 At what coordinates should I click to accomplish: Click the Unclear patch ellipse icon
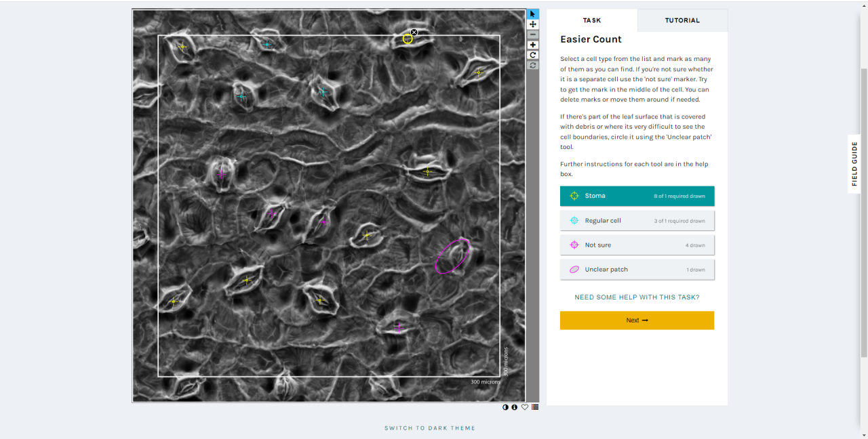point(574,269)
